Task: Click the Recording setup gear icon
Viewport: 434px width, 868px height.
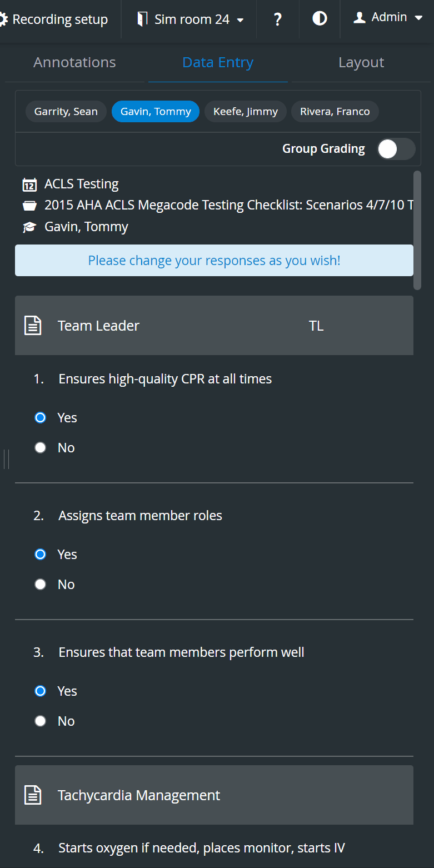Action: [3, 20]
